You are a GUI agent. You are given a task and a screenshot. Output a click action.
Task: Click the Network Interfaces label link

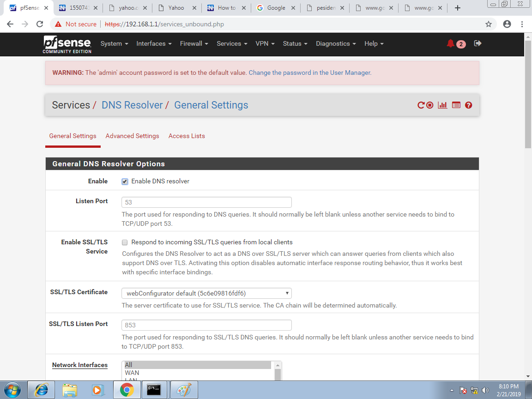click(80, 365)
